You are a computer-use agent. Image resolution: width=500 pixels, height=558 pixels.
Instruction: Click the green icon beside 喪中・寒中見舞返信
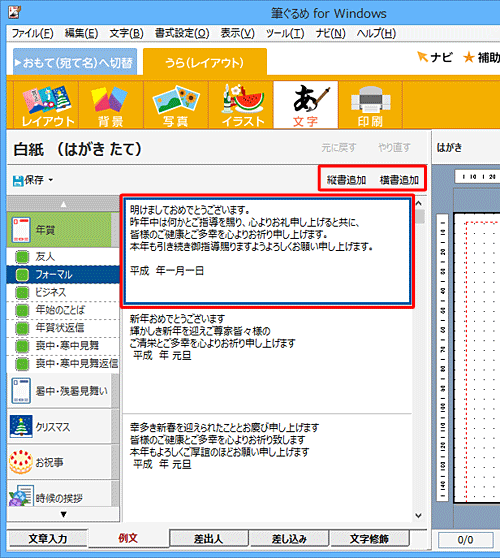click(22, 363)
